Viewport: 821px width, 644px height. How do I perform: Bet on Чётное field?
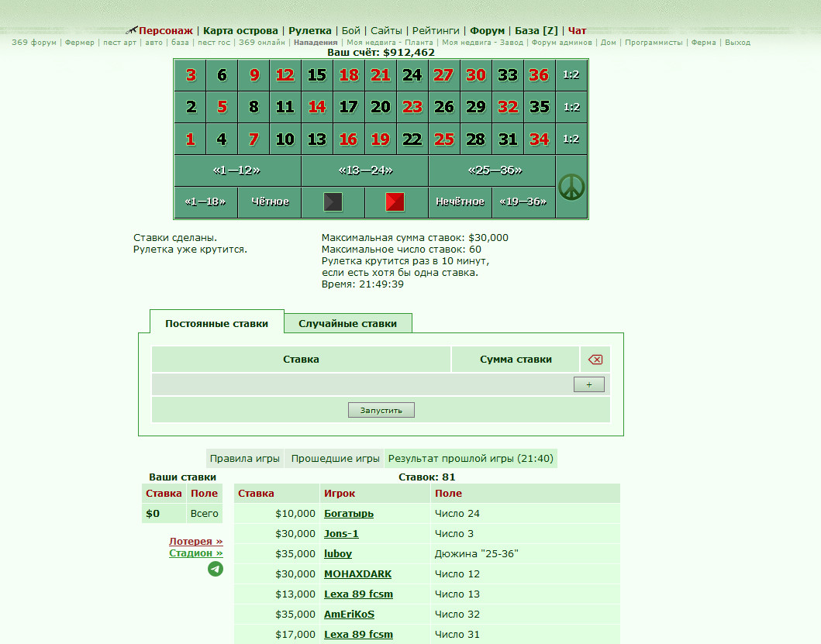(269, 202)
